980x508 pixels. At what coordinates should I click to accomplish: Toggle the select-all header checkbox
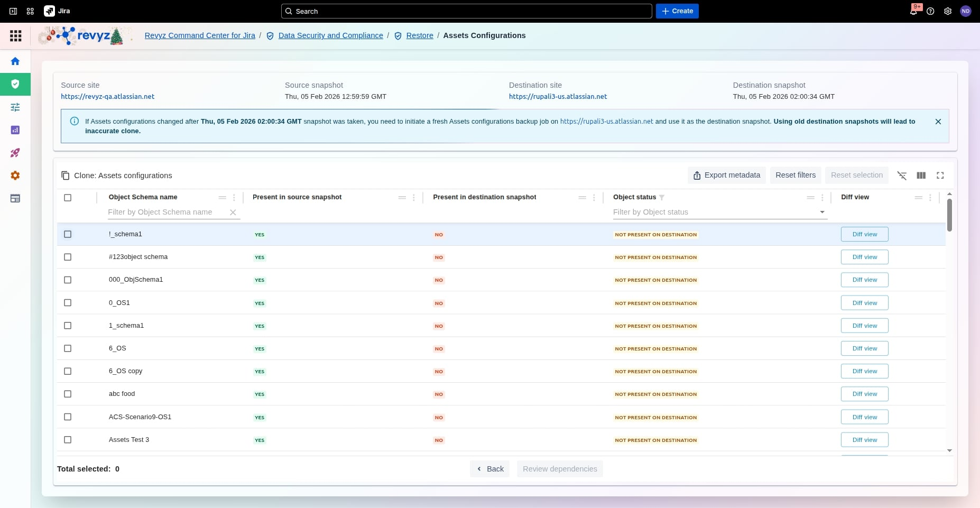tap(68, 198)
